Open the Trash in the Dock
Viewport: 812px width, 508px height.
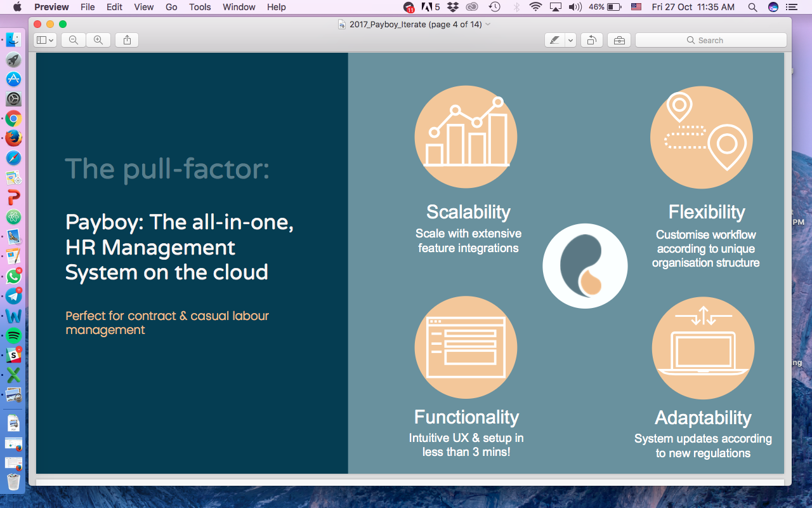tap(13, 482)
